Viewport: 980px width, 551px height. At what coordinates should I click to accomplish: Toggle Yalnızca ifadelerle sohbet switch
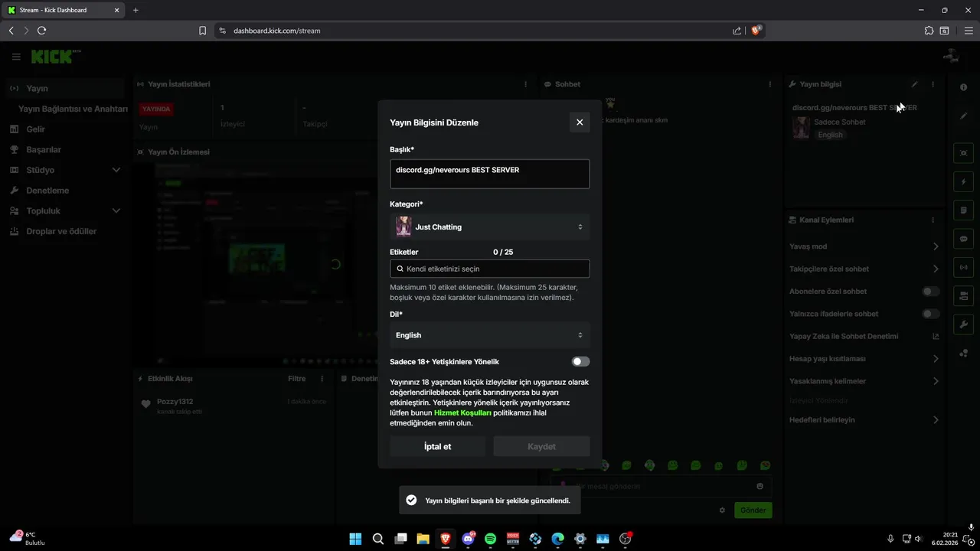(x=930, y=314)
